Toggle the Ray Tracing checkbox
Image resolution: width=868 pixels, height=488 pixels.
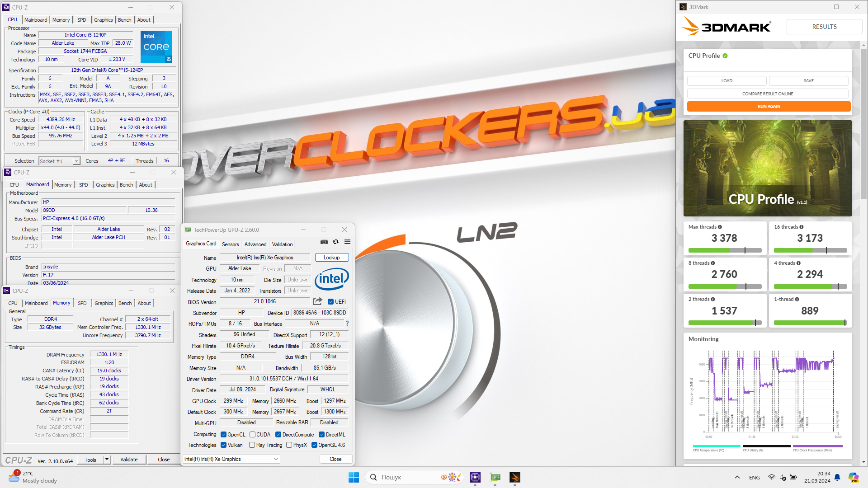coord(252,445)
